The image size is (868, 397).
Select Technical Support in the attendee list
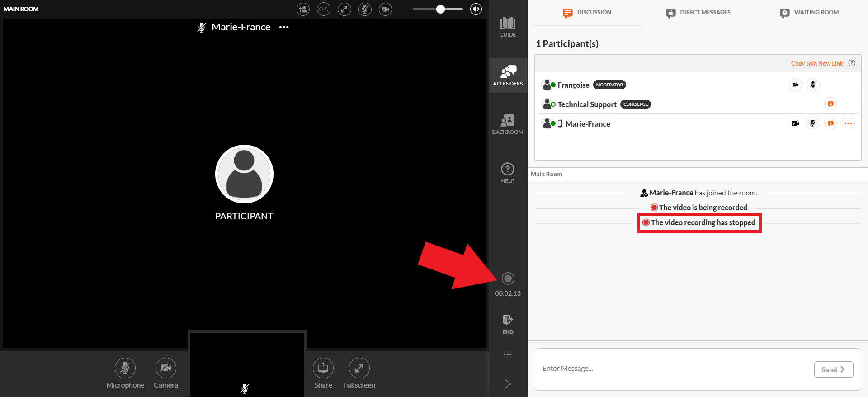587,104
